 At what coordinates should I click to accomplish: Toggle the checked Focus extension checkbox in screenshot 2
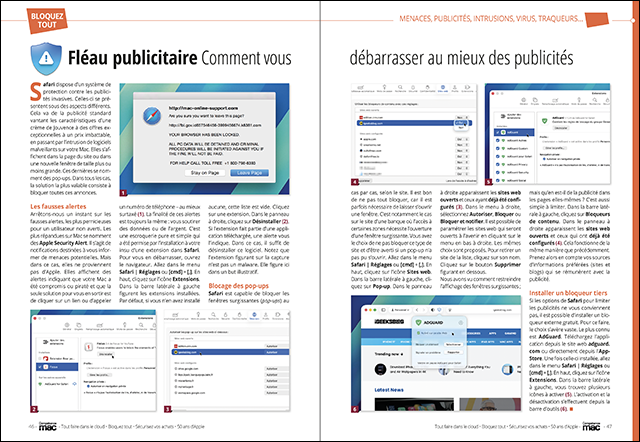pos(40,367)
